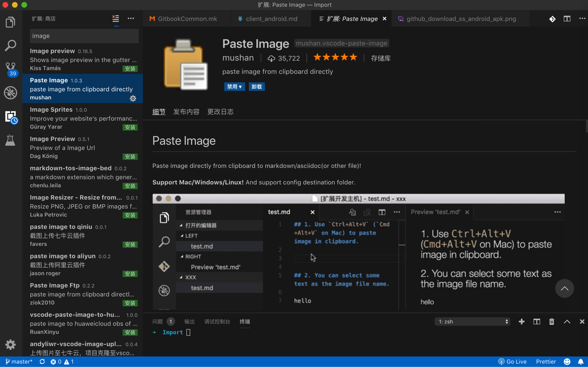The height and width of the screenshot is (367, 588).
Task: Open the 禁用 dropdown button
Action: (x=234, y=87)
